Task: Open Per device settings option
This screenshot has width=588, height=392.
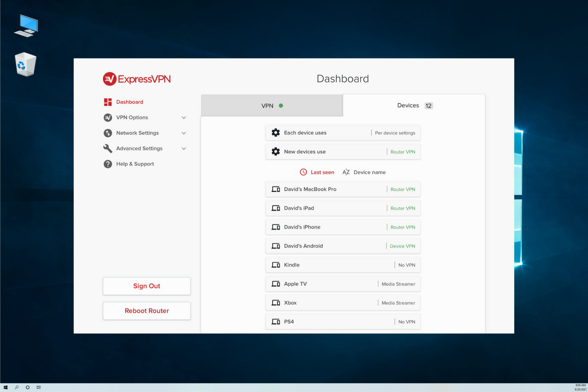Action: [x=395, y=133]
